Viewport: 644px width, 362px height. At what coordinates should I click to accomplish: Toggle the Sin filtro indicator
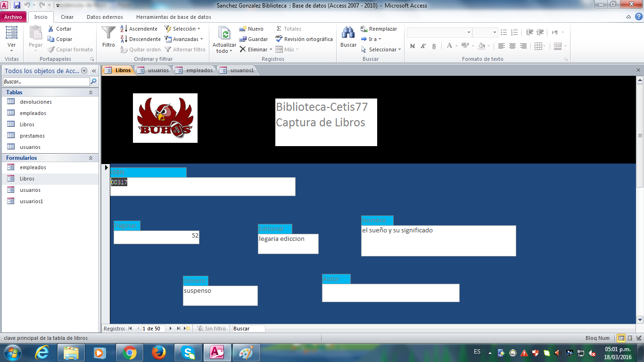[211, 329]
